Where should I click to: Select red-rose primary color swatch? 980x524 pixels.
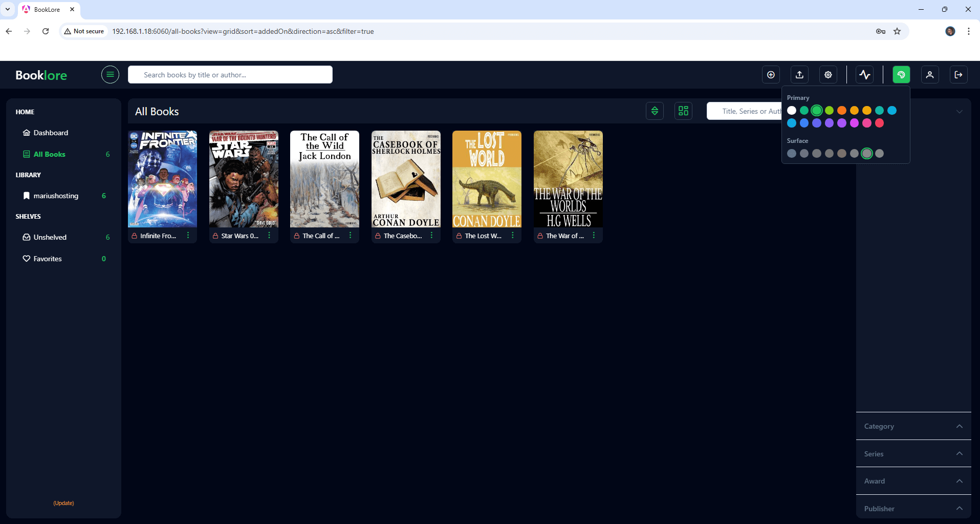(x=879, y=123)
